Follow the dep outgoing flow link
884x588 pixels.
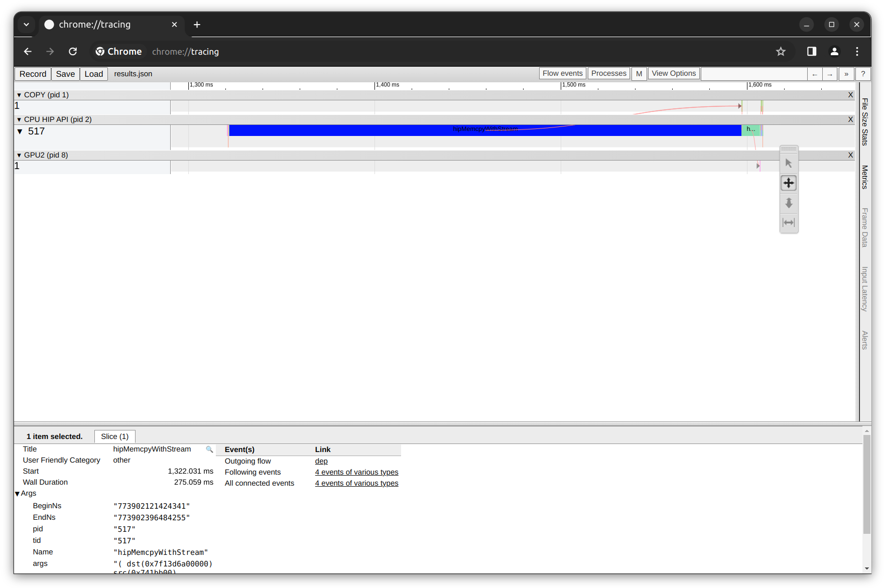point(321,461)
